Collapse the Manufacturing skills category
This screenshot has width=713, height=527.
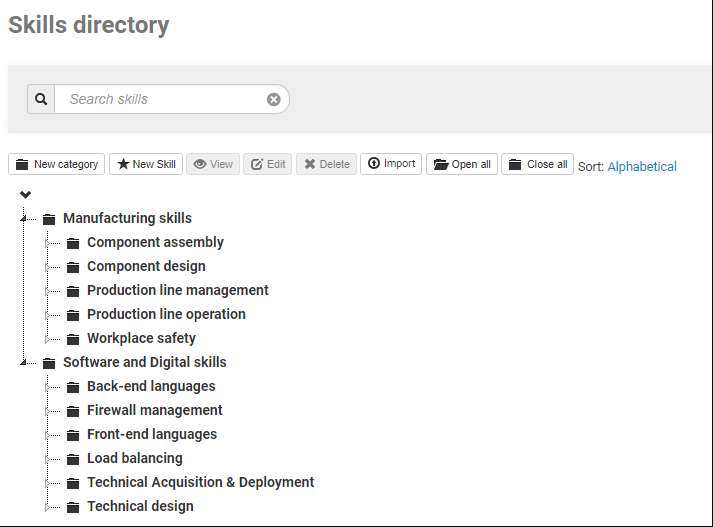pyautogui.click(x=24, y=219)
